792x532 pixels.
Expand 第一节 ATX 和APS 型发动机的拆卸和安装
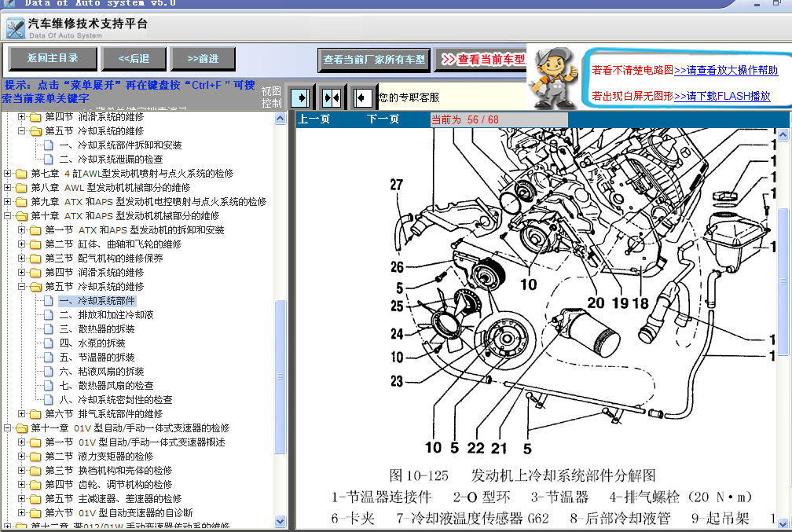pyautogui.click(x=22, y=230)
